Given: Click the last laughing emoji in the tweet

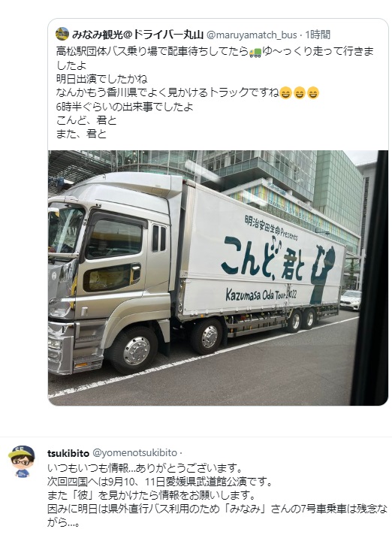Looking at the screenshot, I should 312,93.
